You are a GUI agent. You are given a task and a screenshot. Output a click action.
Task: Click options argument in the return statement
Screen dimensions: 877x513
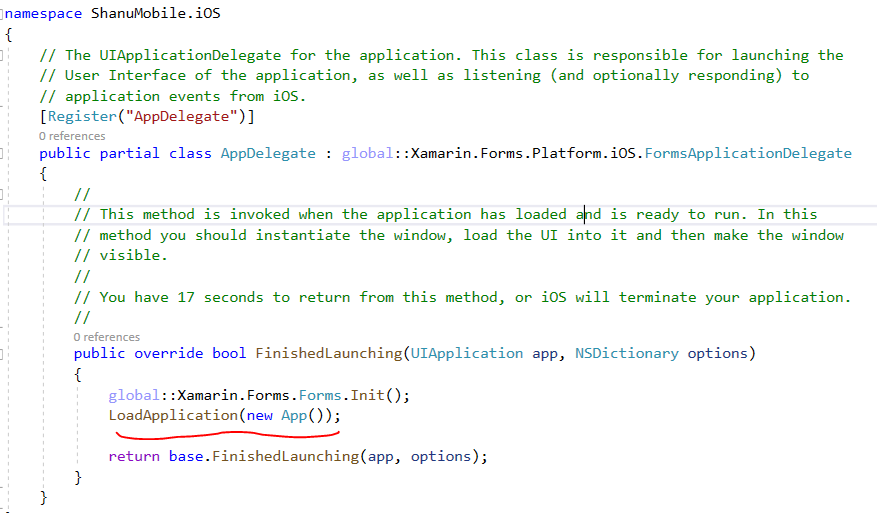coord(441,456)
